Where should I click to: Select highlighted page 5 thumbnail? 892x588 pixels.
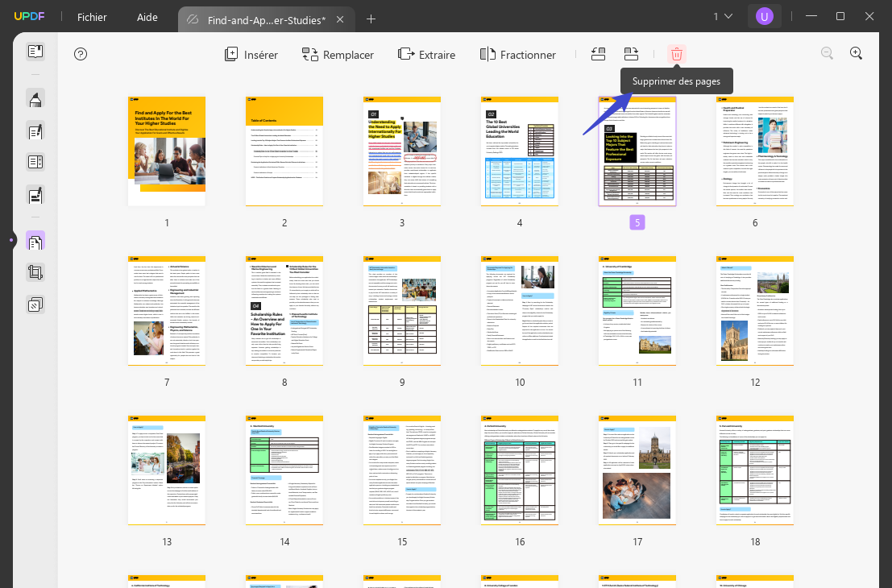click(x=637, y=151)
